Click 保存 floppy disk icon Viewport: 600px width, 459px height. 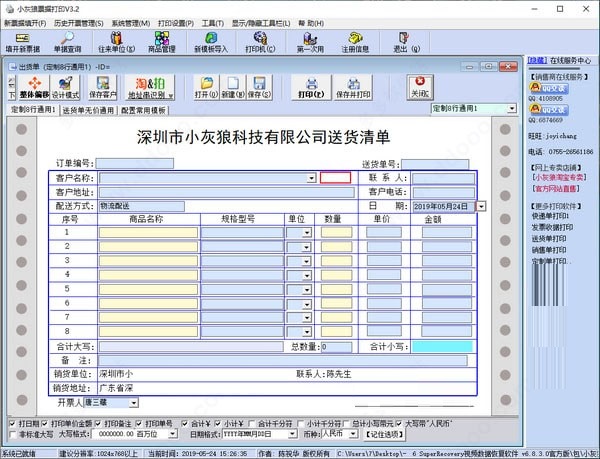pyautogui.click(x=259, y=87)
